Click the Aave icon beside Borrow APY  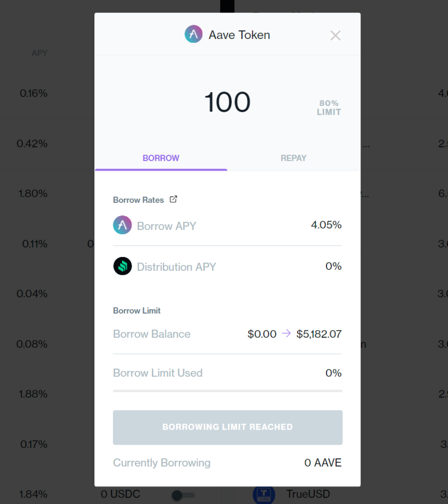[x=122, y=225]
